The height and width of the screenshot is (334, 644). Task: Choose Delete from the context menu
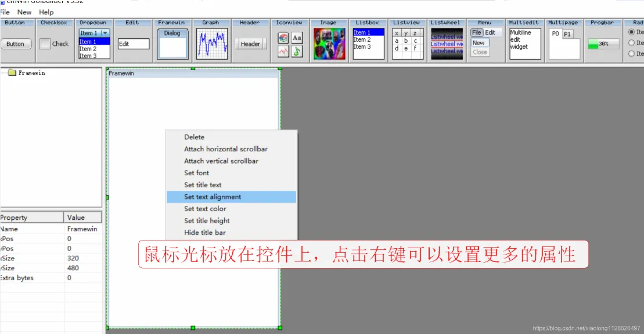click(x=231, y=137)
